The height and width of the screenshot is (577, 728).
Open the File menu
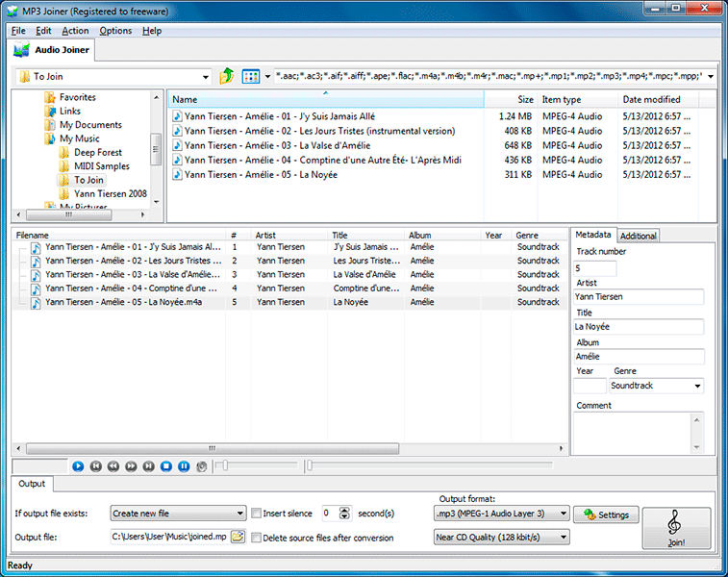18,31
